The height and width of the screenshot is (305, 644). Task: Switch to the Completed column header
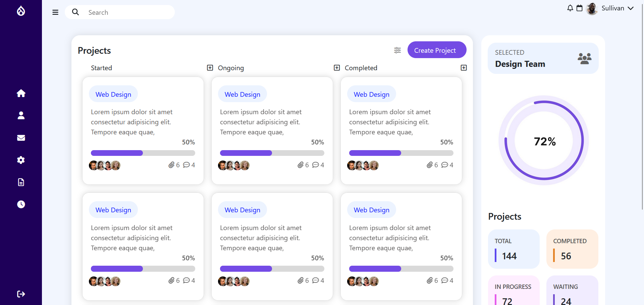pyautogui.click(x=361, y=68)
